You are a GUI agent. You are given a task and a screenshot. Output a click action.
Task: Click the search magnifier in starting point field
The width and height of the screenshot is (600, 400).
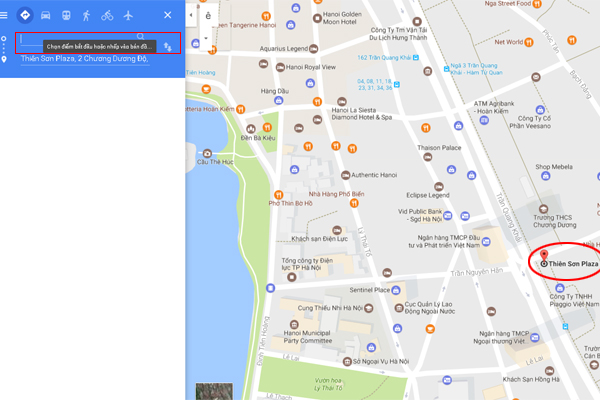(x=140, y=37)
